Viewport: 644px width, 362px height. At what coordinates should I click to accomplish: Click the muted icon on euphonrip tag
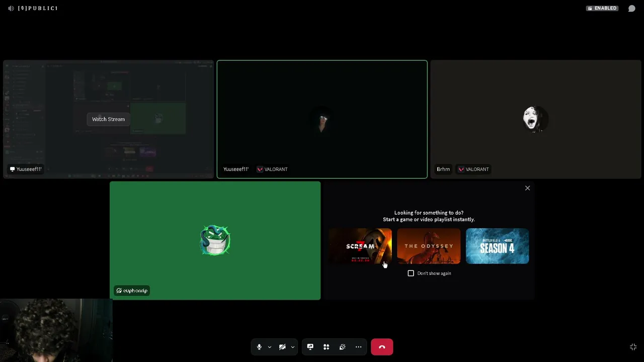click(119, 291)
